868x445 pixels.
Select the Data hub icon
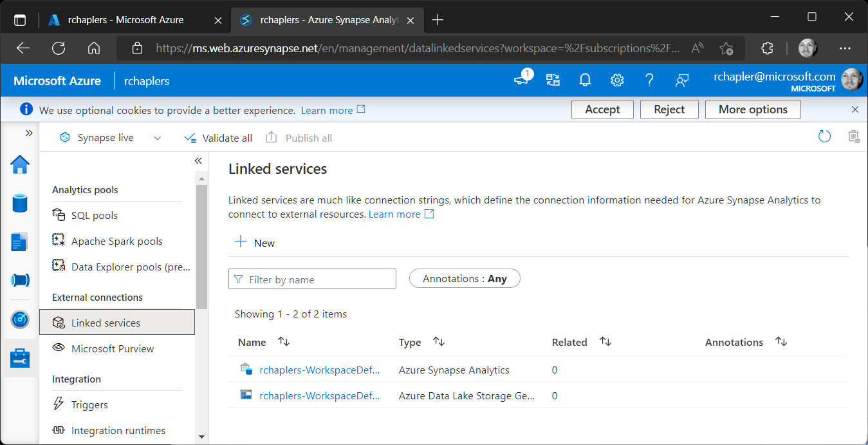20,203
